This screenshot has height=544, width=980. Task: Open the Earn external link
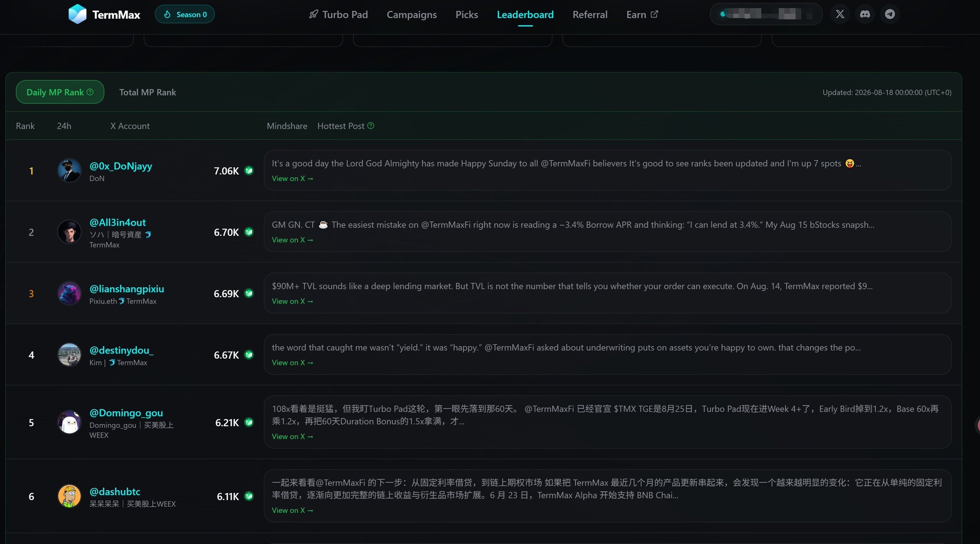pos(642,15)
